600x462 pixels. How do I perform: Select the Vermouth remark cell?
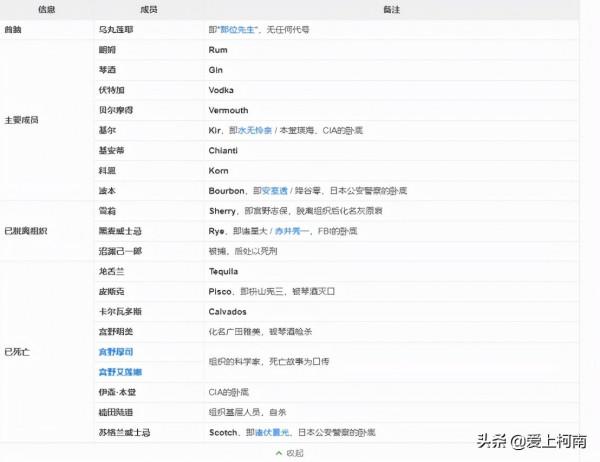tap(391, 110)
